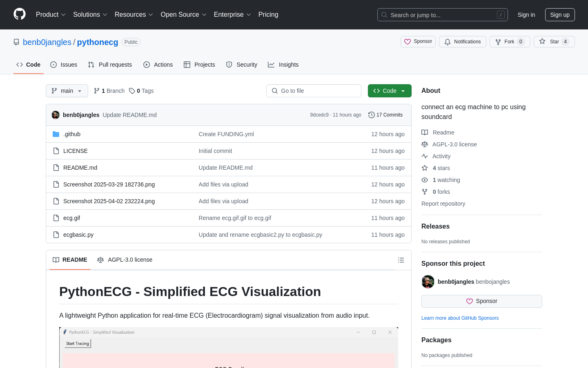Open the README outline list icon
The height and width of the screenshot is (368, 588).
coord(401,260)
